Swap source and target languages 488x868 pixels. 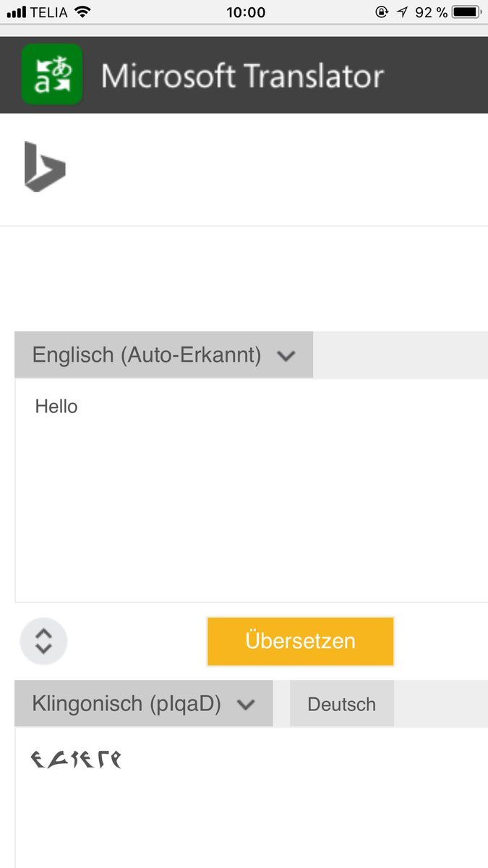tap(43, 641)
